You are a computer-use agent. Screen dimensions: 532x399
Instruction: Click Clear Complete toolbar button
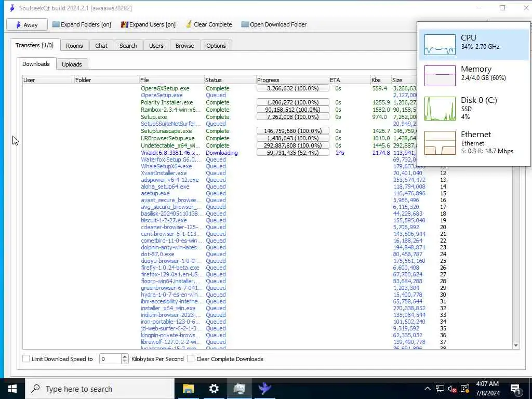209,24
